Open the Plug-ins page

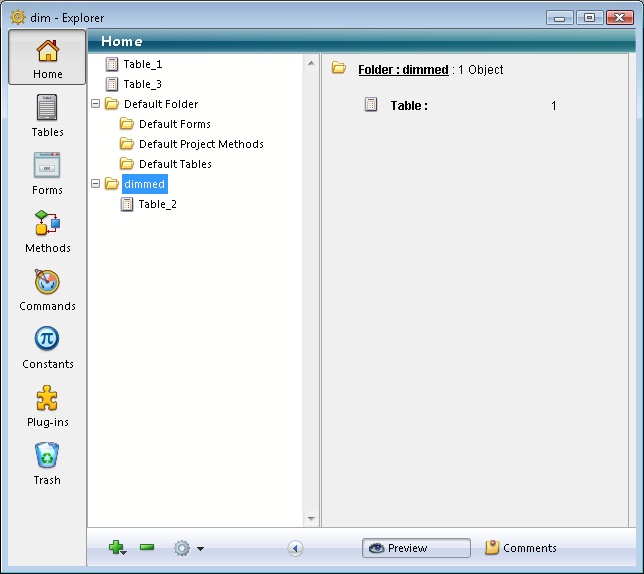pyautogui.click(x=47, y=406)
